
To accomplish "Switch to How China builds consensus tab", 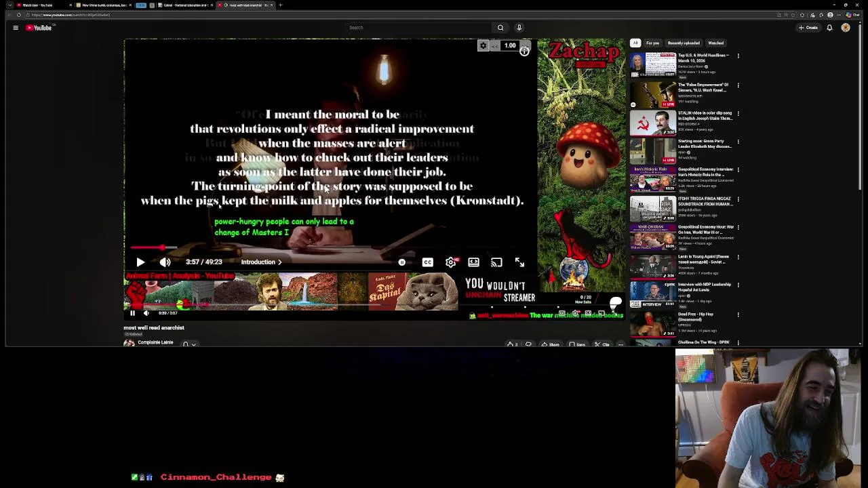I will pos(104,5).
